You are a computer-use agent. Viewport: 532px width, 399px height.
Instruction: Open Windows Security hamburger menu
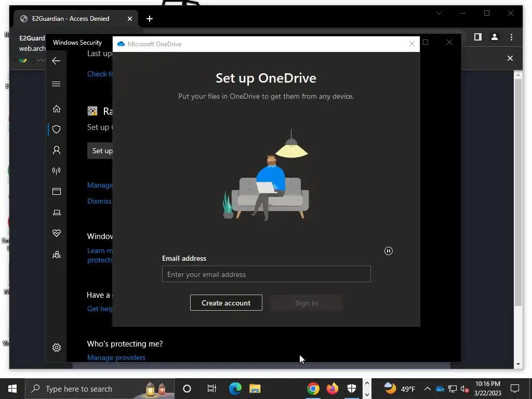56,84
